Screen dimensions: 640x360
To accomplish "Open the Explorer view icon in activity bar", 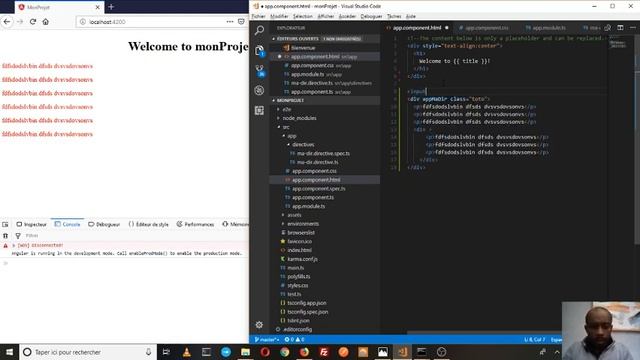I will tap(259, 50).
